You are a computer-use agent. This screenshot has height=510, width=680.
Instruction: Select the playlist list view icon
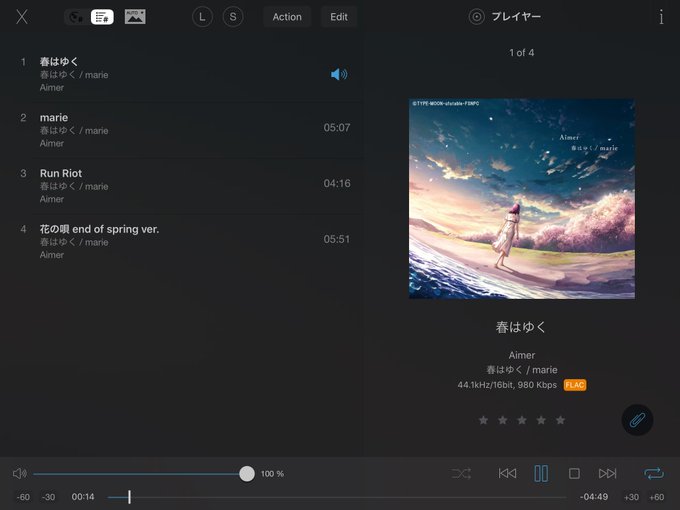click(102, 17)
